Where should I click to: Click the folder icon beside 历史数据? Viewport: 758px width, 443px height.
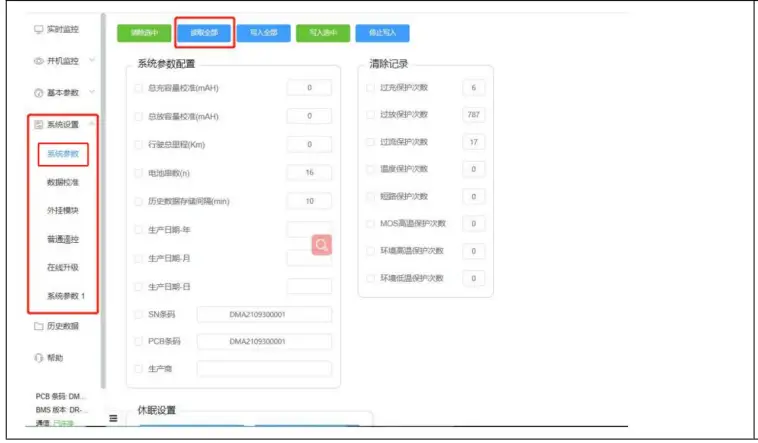tap(39, 326)
